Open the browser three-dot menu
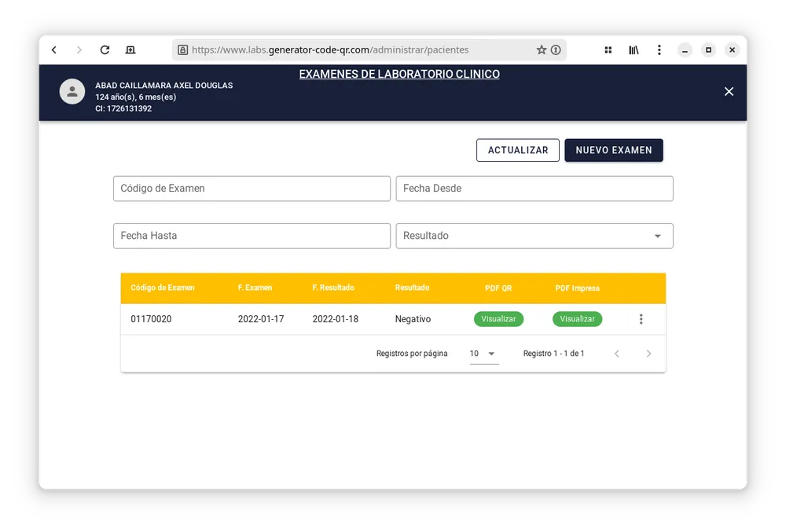Image resolution: width=786 pixels, height=532 pixels. pos(659,50)
